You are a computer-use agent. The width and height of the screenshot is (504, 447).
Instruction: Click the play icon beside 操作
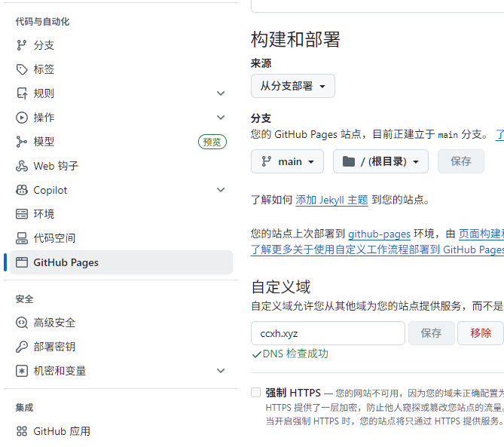21,118
